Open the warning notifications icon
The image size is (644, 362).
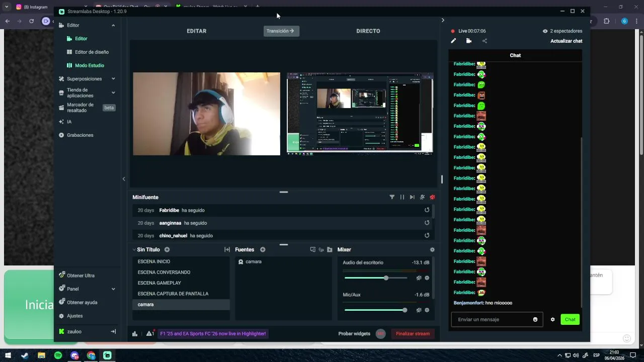pyautogui.click(x=150, y=333)
